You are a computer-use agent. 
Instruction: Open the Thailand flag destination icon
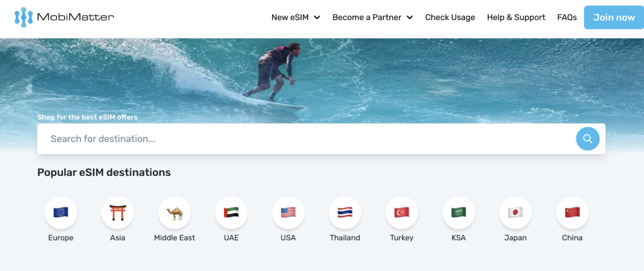[345, 213]
